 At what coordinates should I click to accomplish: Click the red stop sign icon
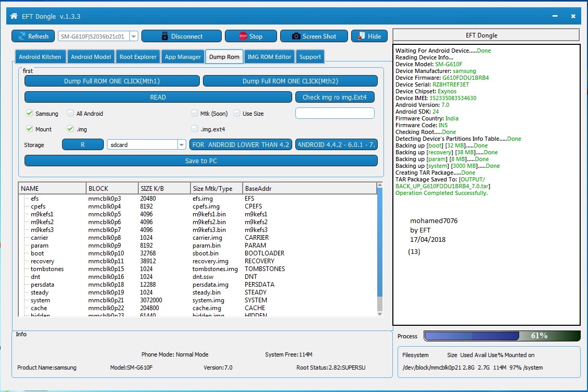pos(243,36)
